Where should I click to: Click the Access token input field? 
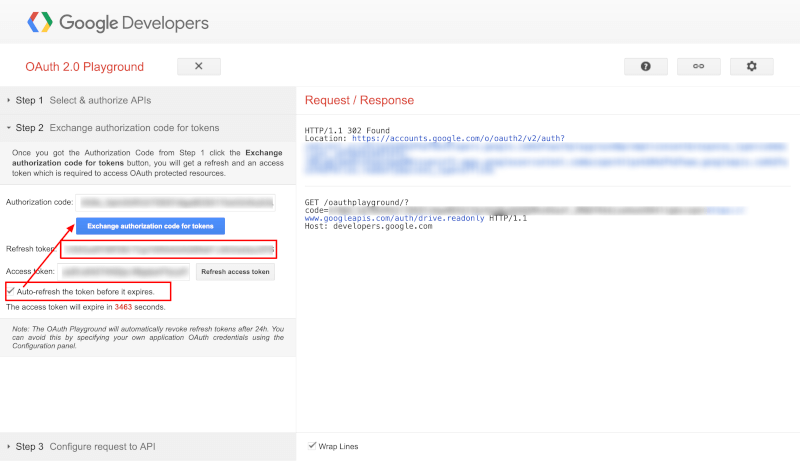[124, 272]
